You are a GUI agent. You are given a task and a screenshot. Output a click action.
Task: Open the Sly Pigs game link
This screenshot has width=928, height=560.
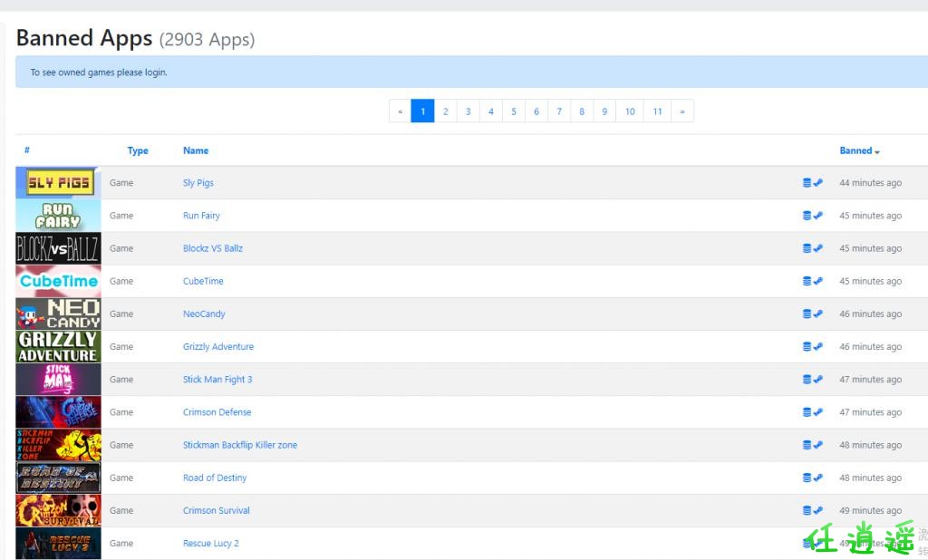pos(198,183)
